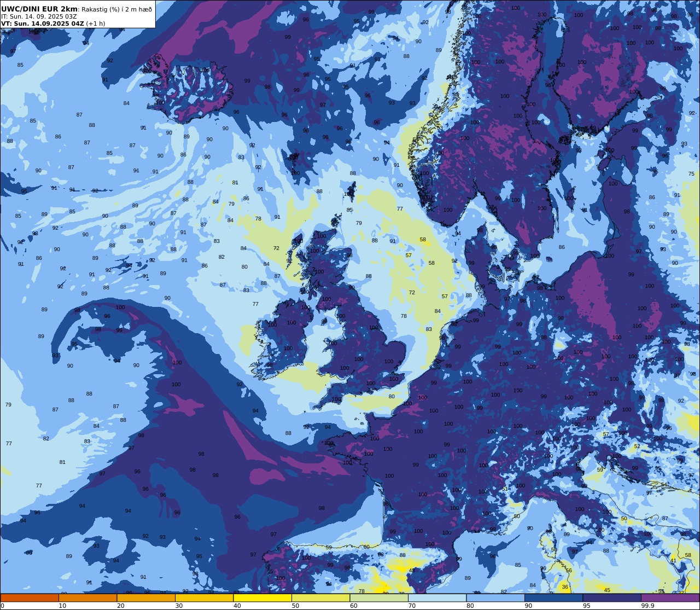Pick the 20–30 amber legend segment
Image resolution: width=700 pixels, height=610 pixels.
[146, 598]
